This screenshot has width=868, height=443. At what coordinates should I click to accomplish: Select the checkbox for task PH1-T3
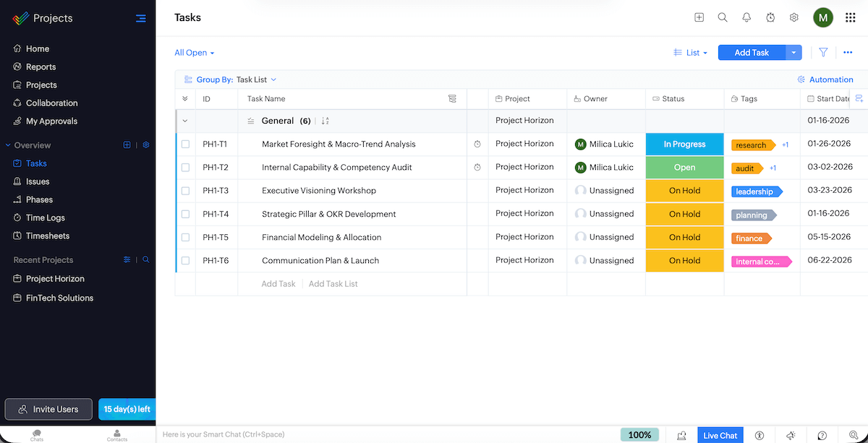(x=185, y=190)
